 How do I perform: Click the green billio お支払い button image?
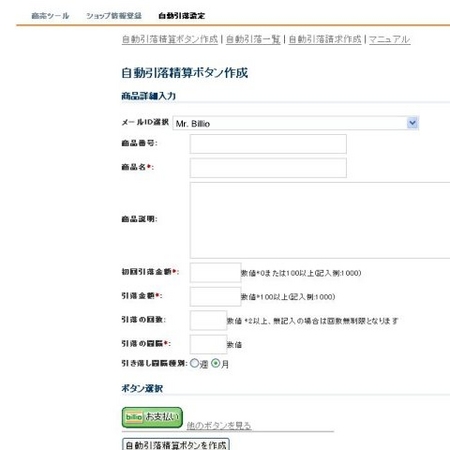click(152, 417)
